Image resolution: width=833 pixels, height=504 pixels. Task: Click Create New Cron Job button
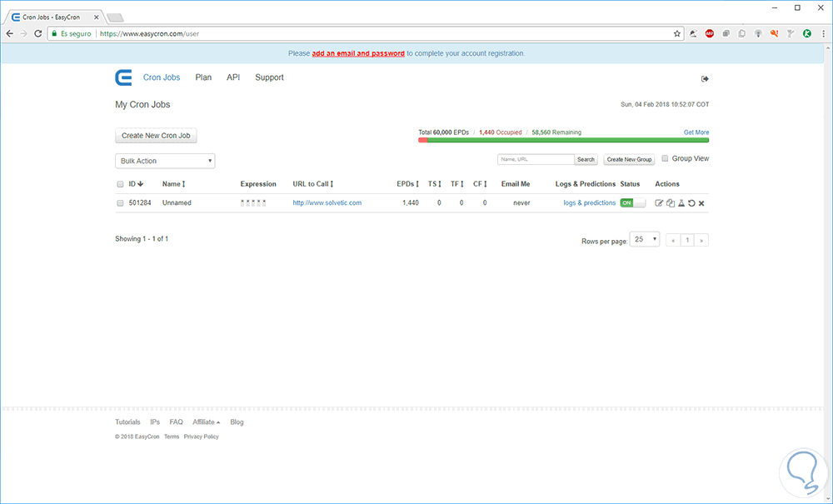pyautogui.click(x=157, y=136)
